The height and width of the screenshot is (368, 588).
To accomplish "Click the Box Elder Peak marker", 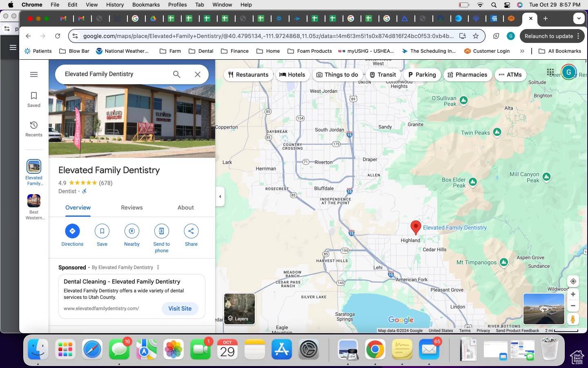I will point(473,182).
